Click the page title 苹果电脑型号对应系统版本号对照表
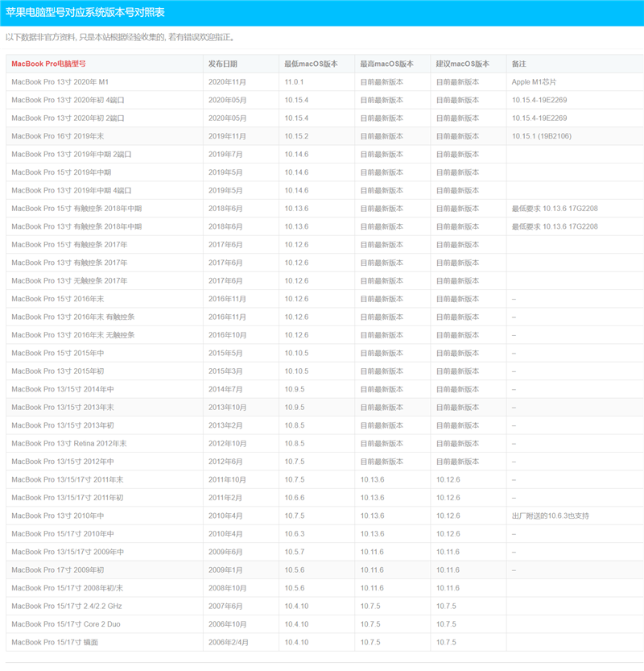 (85, 12)
